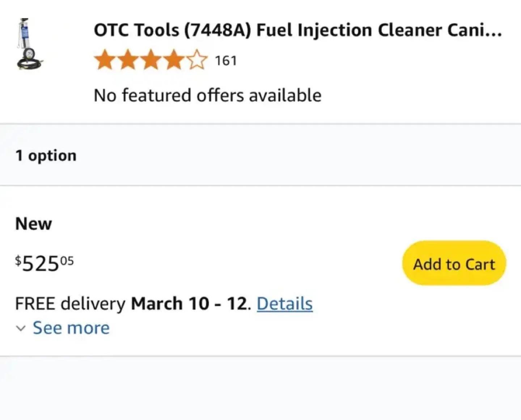
Task: Click the empty fifth star outline
Action: coord(196,60)
